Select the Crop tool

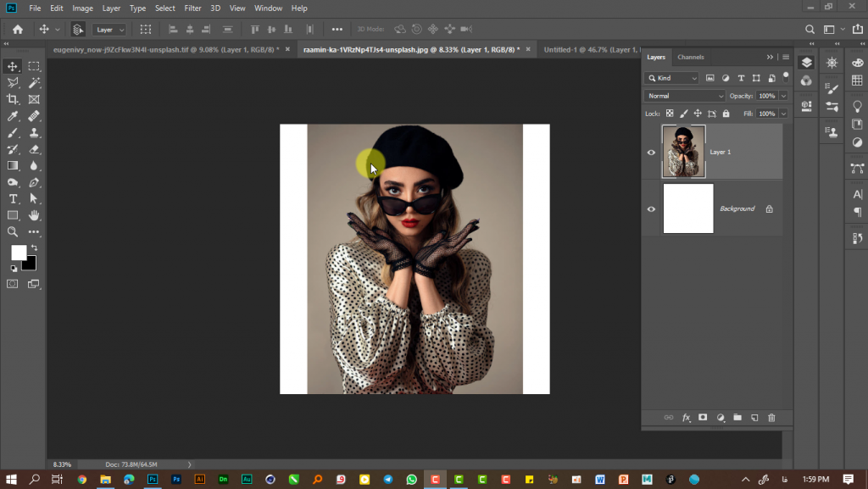coord(12,99)
